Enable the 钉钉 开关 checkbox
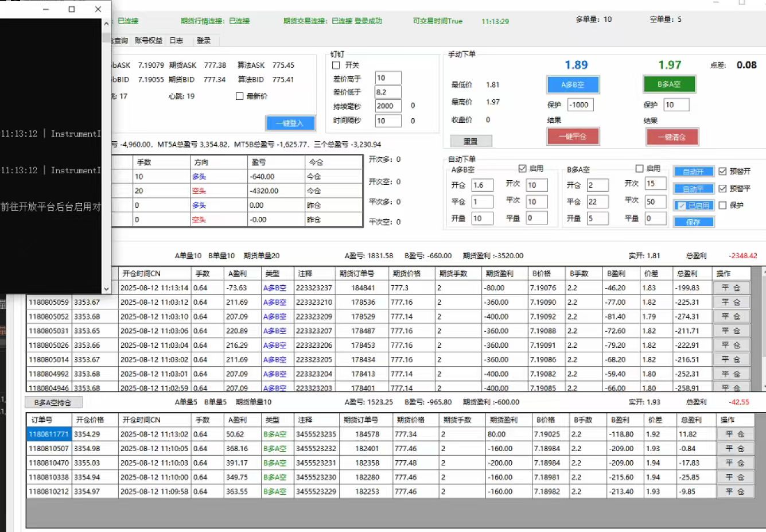 click(336, 65)
